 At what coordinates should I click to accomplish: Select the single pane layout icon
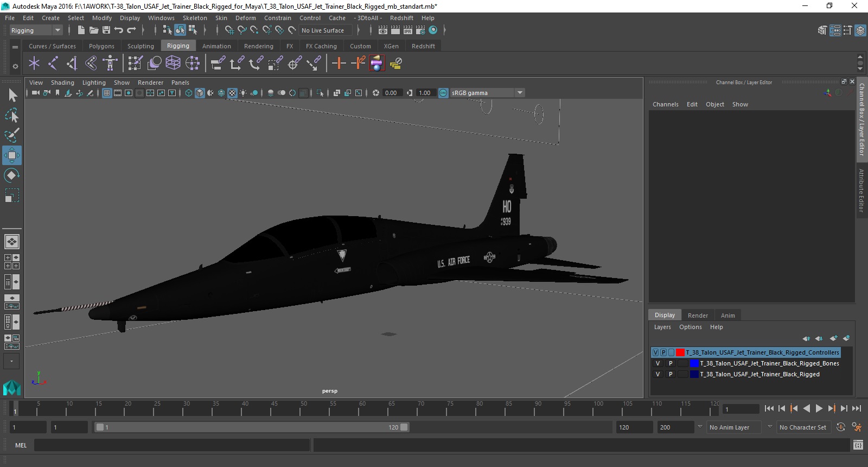point(12,241)
